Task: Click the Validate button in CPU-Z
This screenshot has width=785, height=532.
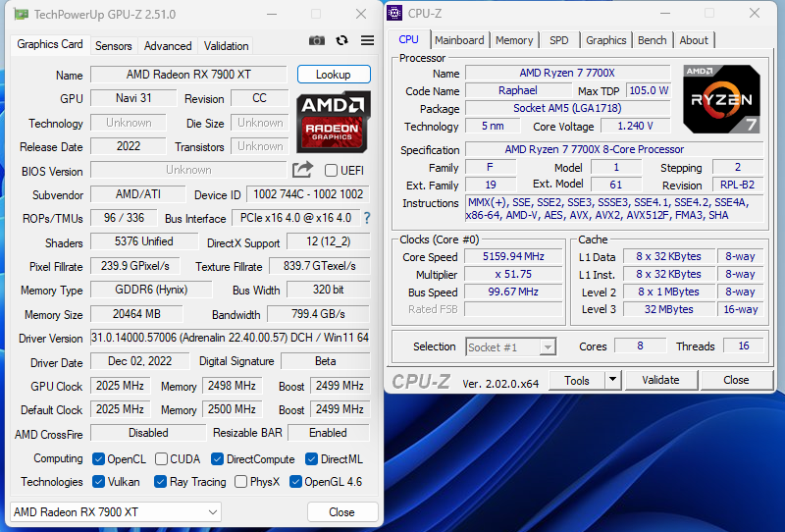Action: [660, 380]
